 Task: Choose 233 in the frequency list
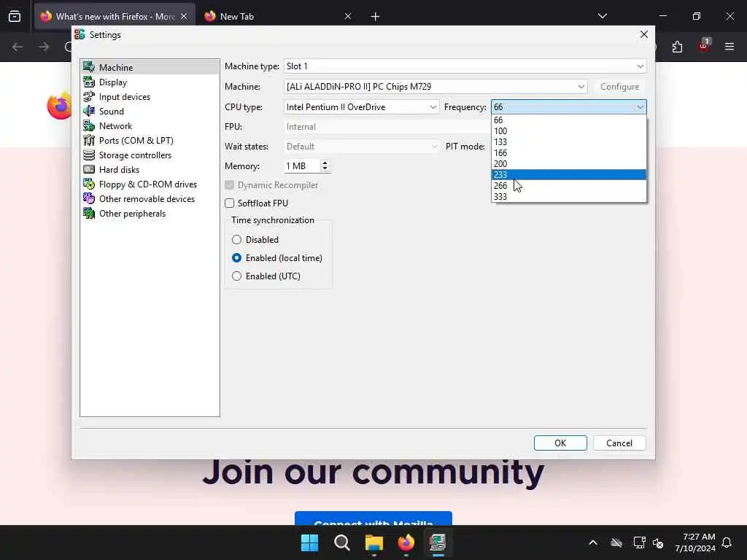coord(569,175)
